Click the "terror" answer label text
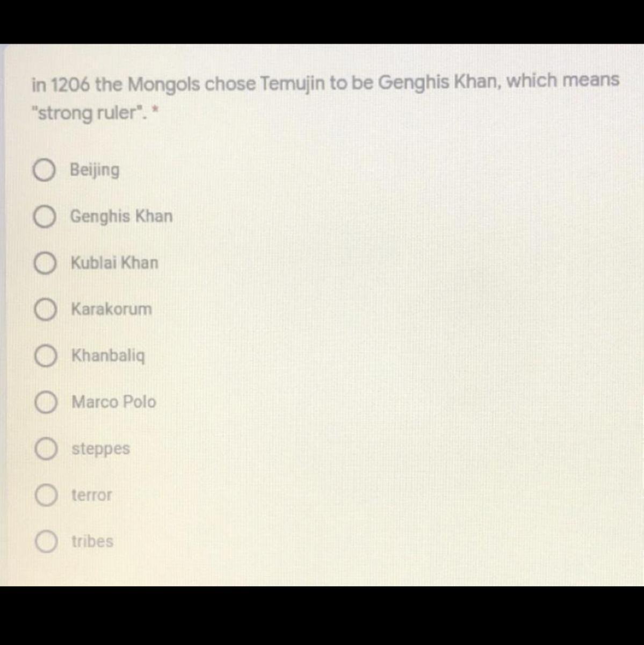The image size is (644, 645). tap(92, 494)
